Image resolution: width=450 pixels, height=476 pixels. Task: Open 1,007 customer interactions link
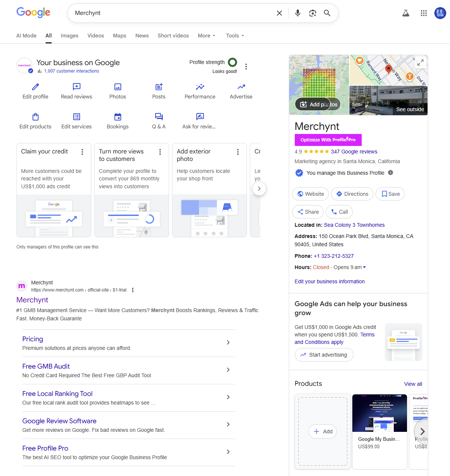tap(71, 71)
